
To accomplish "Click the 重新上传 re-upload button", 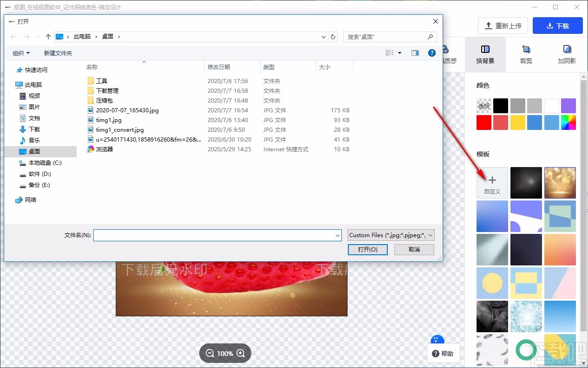I will [503, 26].
